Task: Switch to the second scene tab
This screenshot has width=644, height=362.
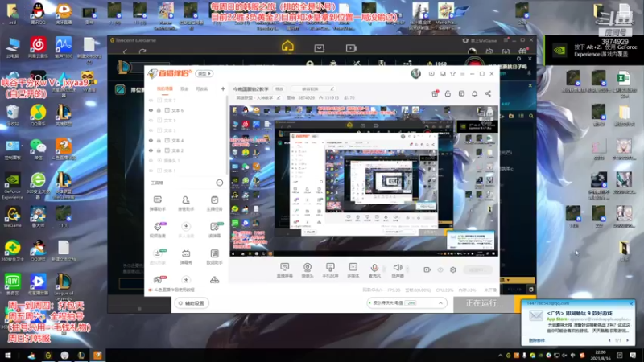Action: (x=184, y=88)
